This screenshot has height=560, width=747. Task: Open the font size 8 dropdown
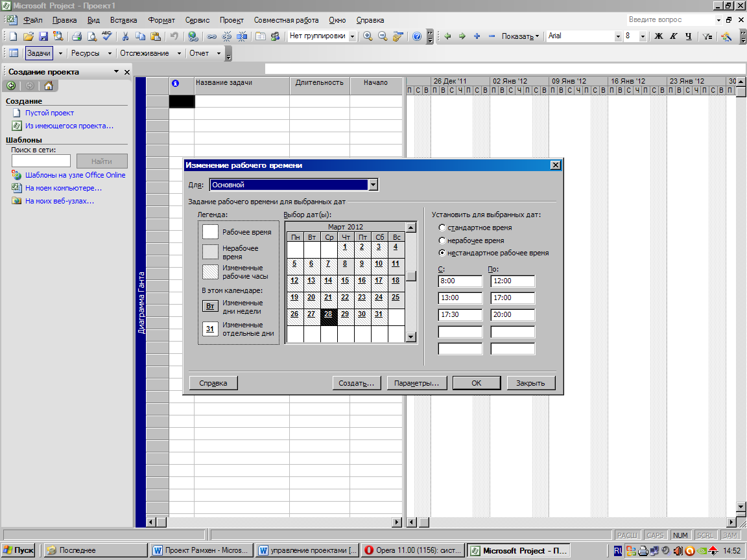point(643,37)
